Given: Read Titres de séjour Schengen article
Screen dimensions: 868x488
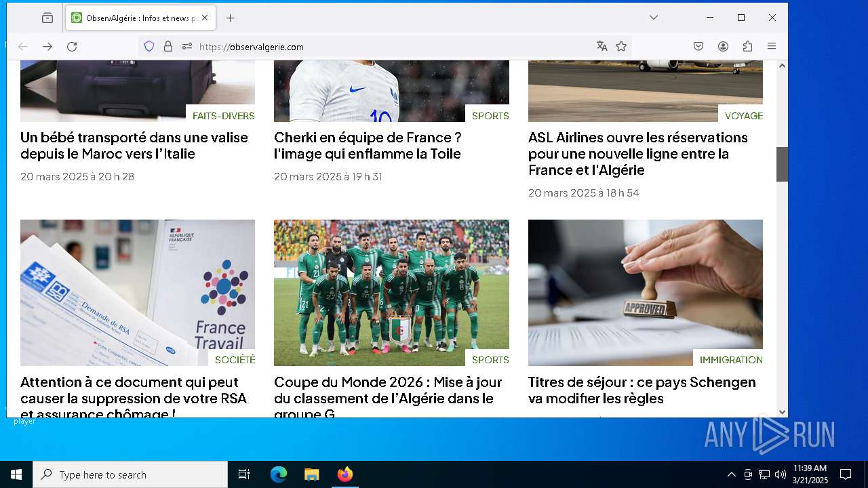Looking at the screenshot, I should [x=642, y=390].
